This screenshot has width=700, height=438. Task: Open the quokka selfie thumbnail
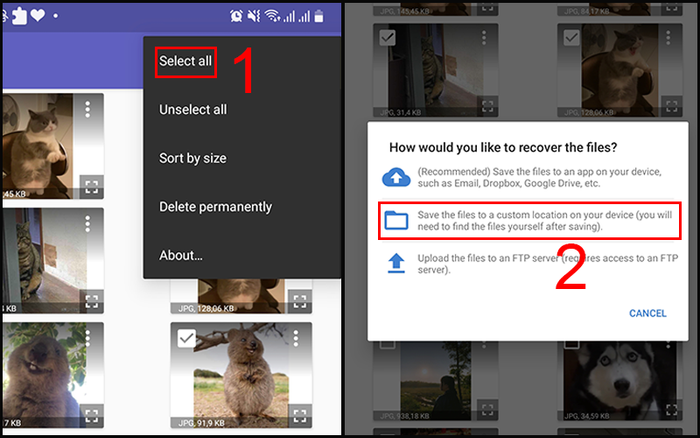tap(53, 375)
